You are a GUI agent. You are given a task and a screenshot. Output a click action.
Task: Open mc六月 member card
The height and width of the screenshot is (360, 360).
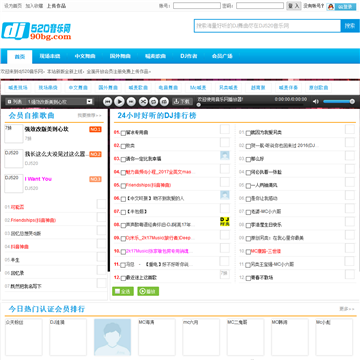[x=201, y=337]
